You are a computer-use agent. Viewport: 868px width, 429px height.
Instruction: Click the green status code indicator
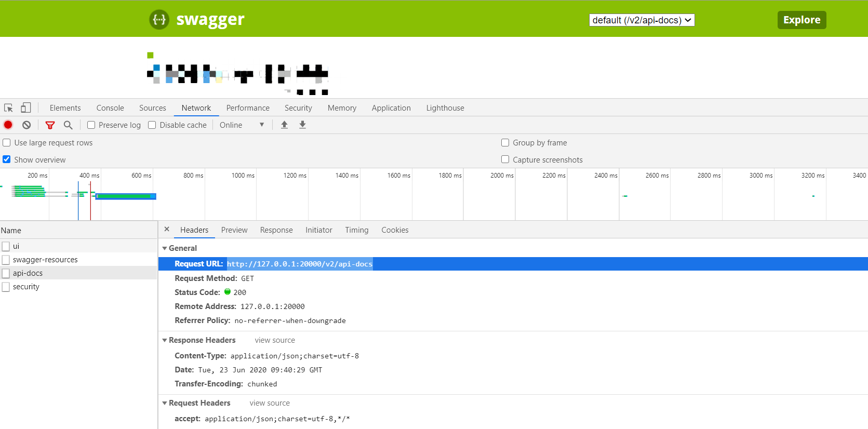227,292
